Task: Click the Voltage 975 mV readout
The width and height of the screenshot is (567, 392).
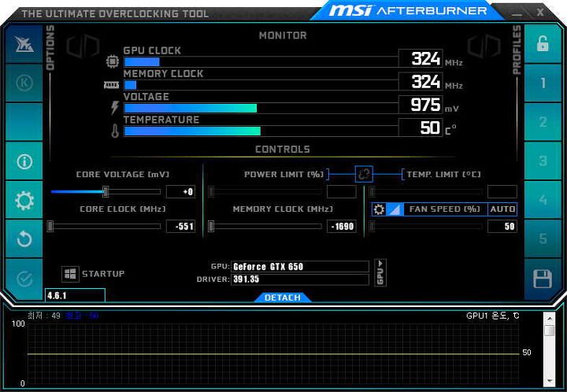Action: 421,105
